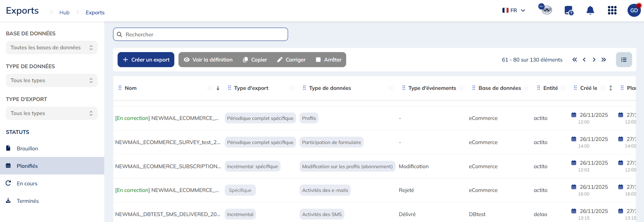
Task: Jump to the first page
Action: tap(574, 60)
